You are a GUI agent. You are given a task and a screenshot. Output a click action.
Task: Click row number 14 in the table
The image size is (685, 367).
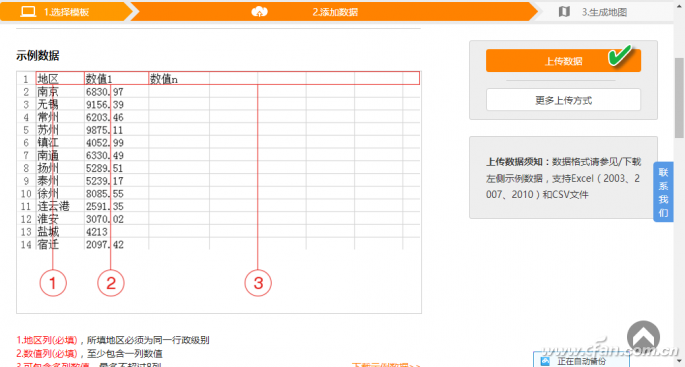[x=26, y=244]
